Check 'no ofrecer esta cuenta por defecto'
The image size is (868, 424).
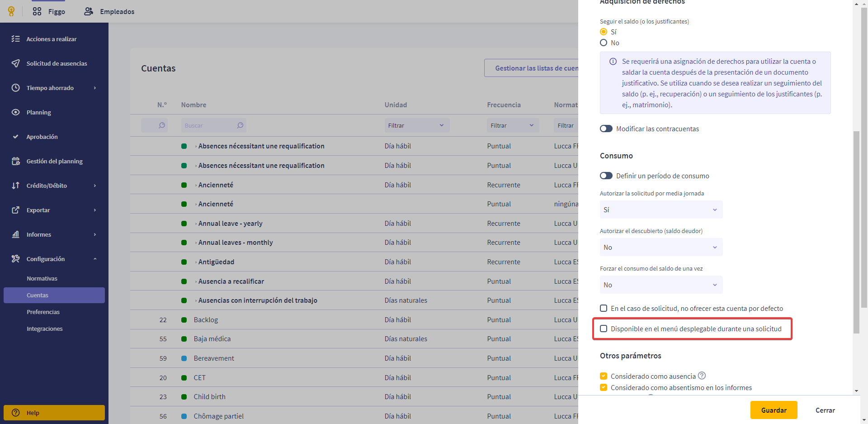[604, 308]
